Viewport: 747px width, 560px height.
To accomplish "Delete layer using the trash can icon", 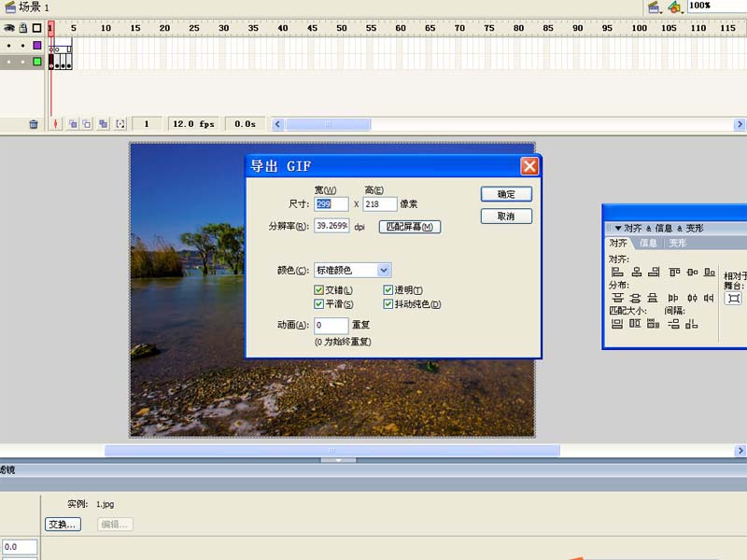I will [34, 124].
